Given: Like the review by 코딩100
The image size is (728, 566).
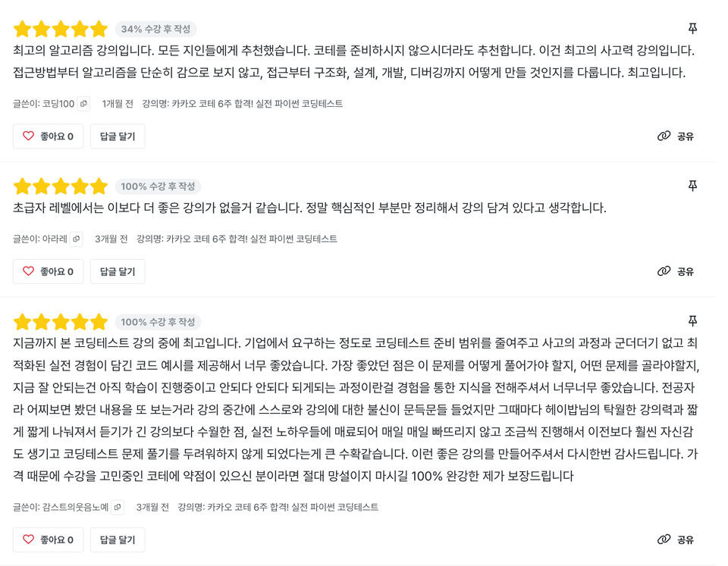Looking at the screenshot, I should (x=48, y=136).
